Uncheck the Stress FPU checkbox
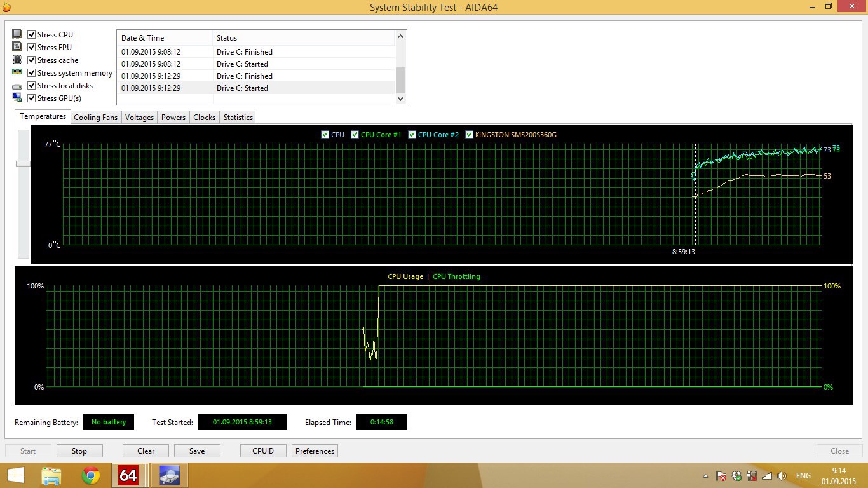The height and width of the screenshot is (488, 868). coord(32,47)
